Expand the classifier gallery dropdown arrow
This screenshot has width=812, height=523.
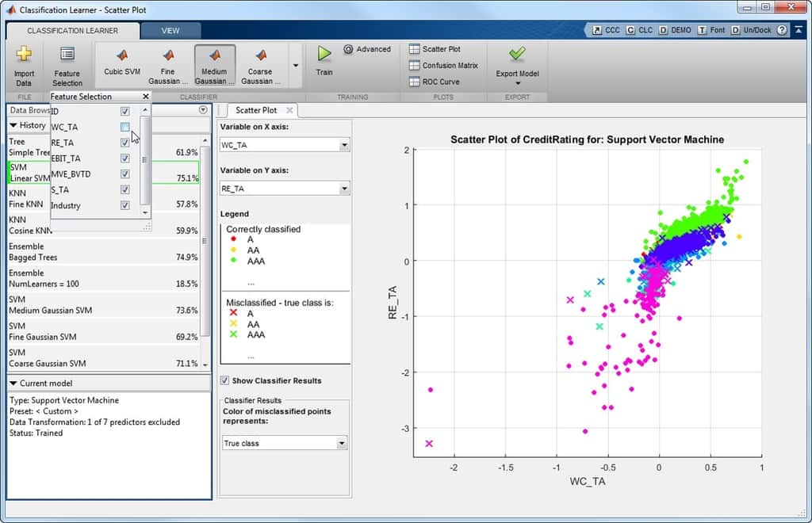[295, 66]
